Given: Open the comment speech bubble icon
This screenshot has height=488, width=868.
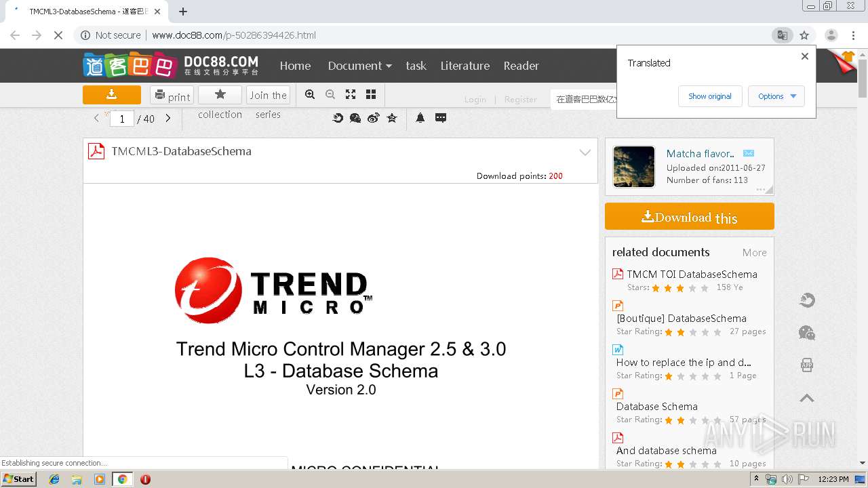Looking at the screenshot, I should pyautogui.click(x=441, y=118).
